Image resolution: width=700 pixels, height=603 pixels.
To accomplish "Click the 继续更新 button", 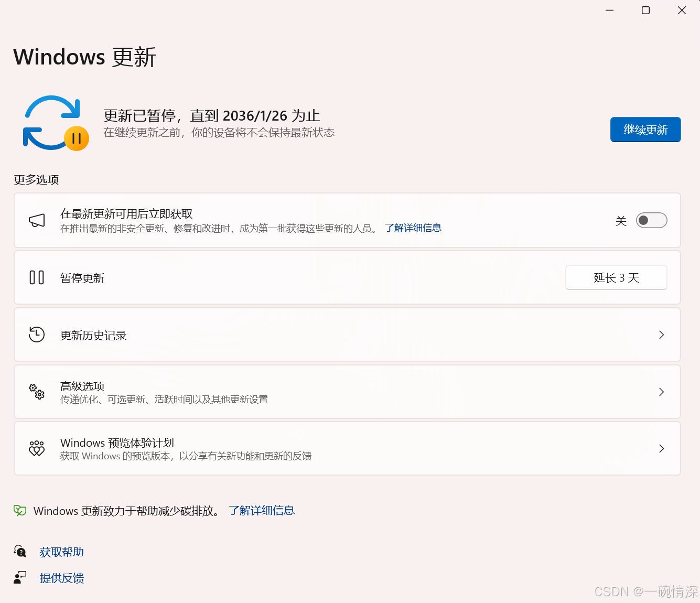I will click(x=645, y=130).
